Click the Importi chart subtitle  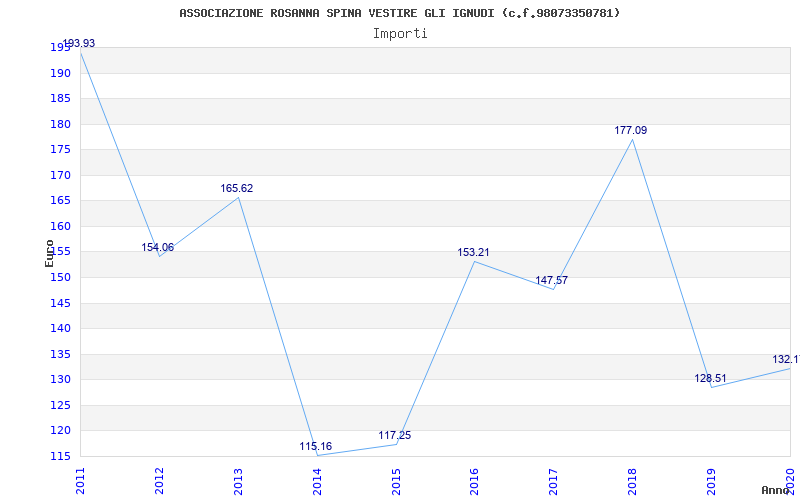coord(400,34)
